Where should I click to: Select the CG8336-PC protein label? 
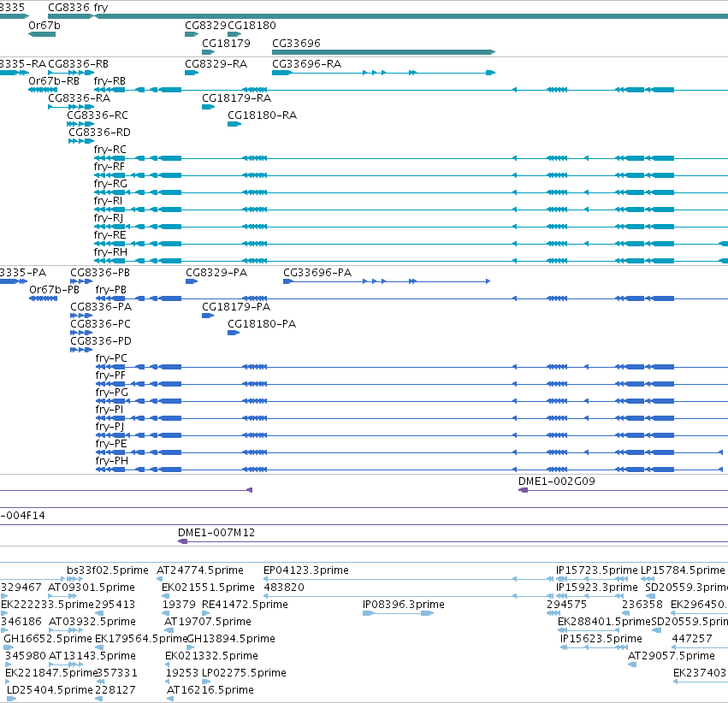100,324
